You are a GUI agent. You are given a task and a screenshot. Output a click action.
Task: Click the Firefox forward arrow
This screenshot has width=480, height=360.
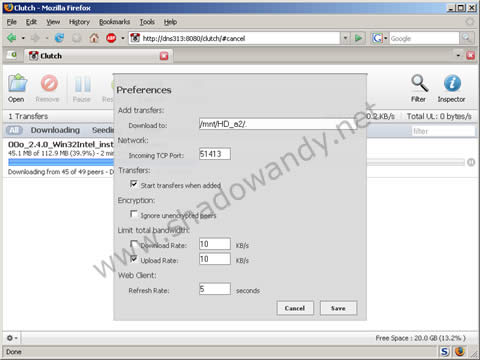coord(35,38)
